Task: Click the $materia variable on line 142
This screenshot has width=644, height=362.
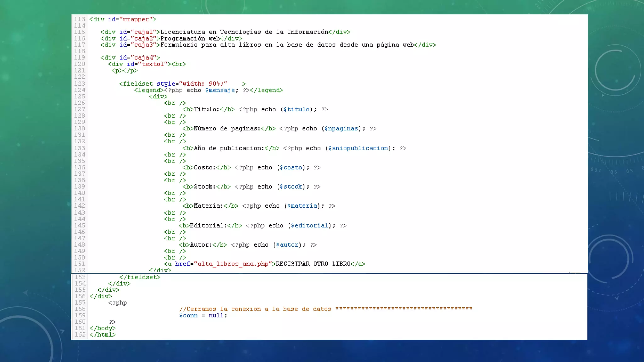Action: (x=302, y=206)
